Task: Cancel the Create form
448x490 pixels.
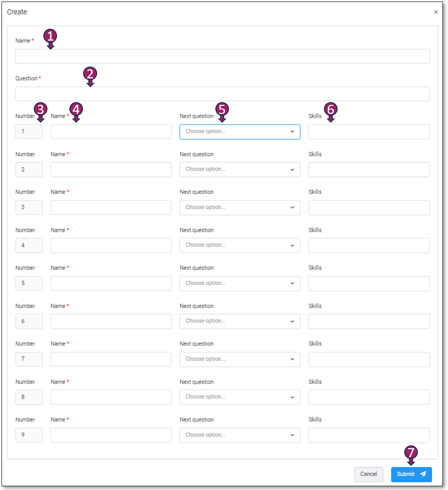Action: pos(369,474)
